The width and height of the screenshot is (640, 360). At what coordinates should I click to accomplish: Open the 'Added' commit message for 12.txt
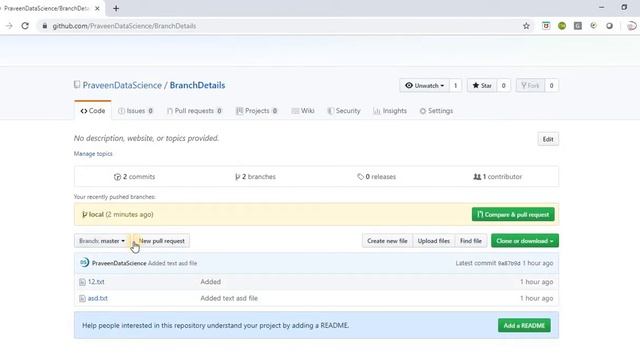tap(211, 282)
